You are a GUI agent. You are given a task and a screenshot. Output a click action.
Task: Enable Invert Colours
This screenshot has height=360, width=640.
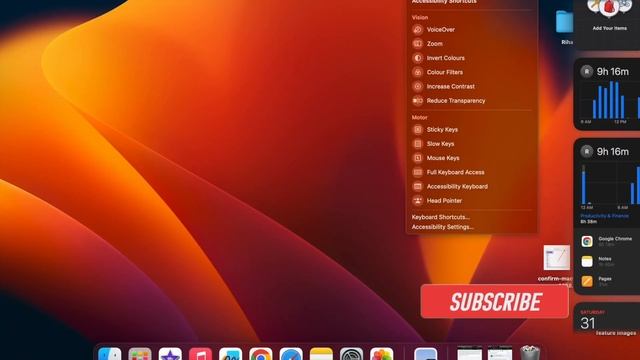click(471, 58)
